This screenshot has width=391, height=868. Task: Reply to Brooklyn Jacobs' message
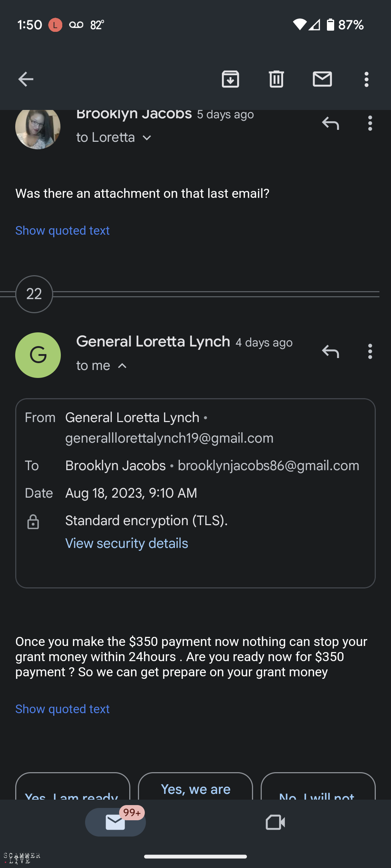[x=331, y=123]
